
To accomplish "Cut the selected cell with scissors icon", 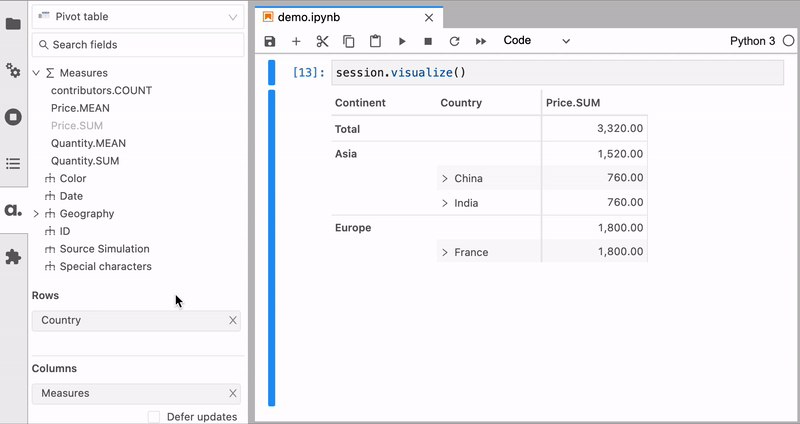I will [x=322, y=41].
